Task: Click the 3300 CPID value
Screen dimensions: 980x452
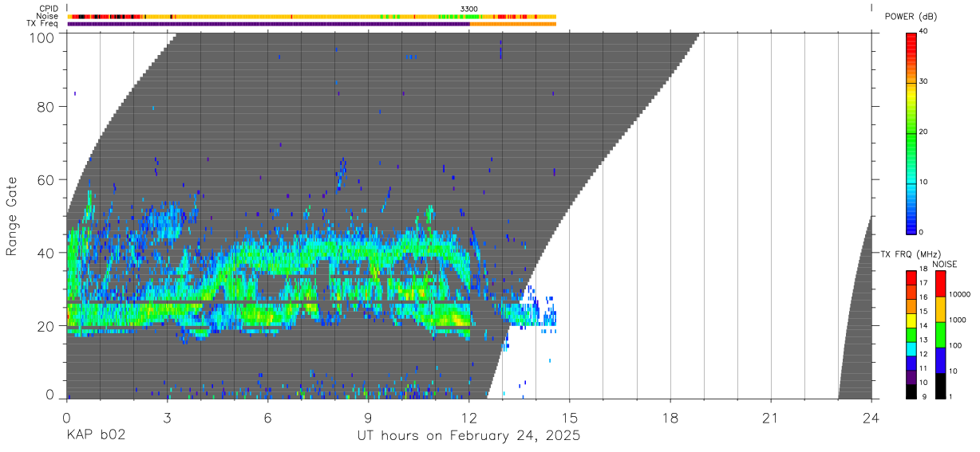Action: (x=469, y=9)
